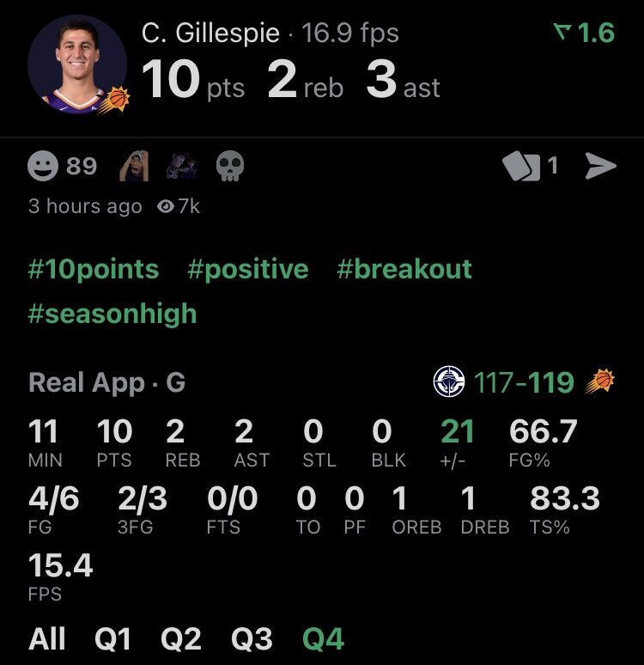Tap the green 1.6 trend indicator

pos(584,33)
